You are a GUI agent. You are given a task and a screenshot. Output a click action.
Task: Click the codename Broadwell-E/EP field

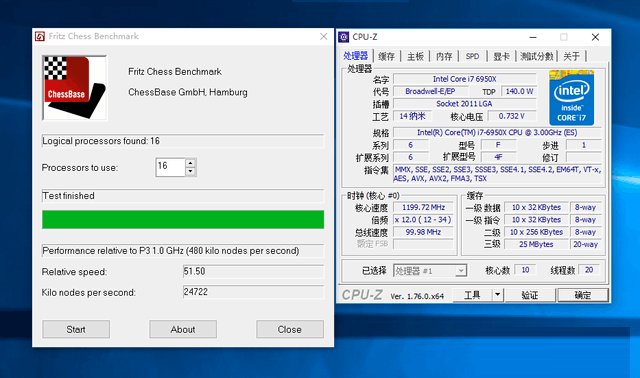[430, 91]
